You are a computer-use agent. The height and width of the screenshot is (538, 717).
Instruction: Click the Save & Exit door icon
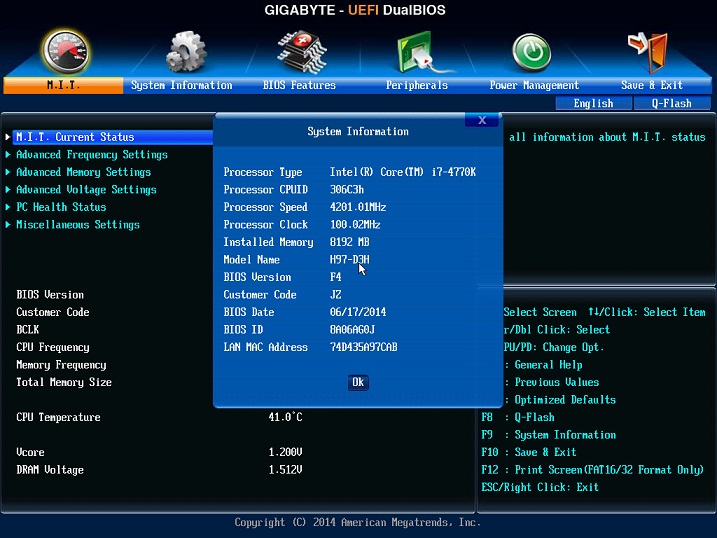(648, 52)
